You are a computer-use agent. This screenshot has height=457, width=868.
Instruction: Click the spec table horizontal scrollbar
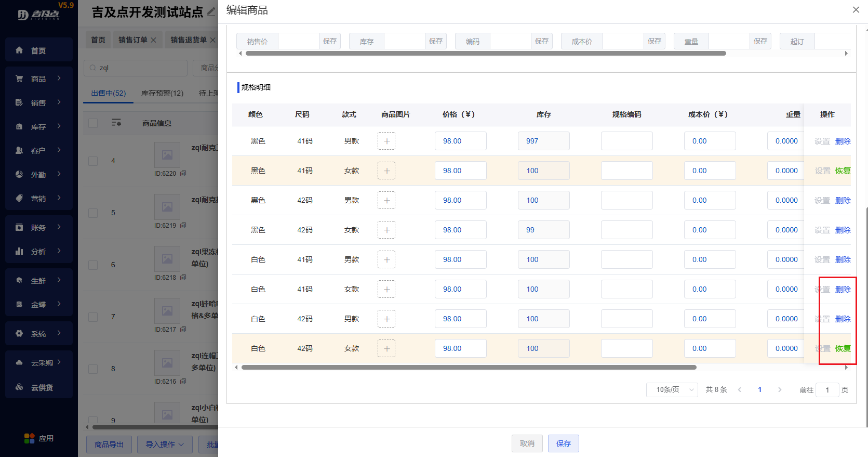tap(469, 367)
